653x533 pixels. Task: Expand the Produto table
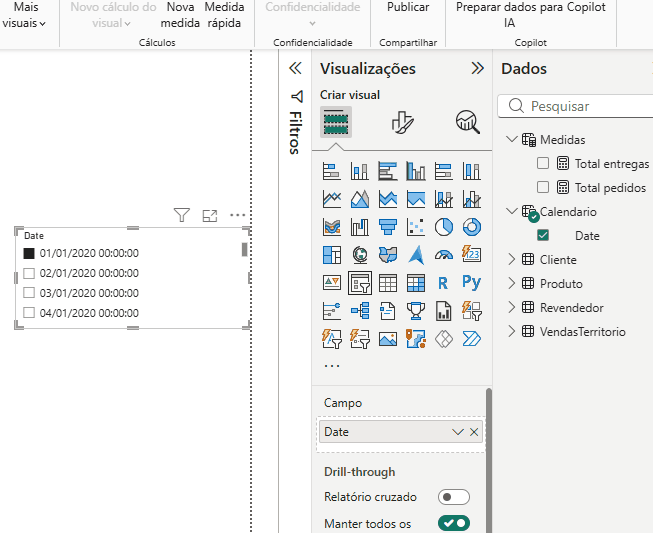pos(512,283)
